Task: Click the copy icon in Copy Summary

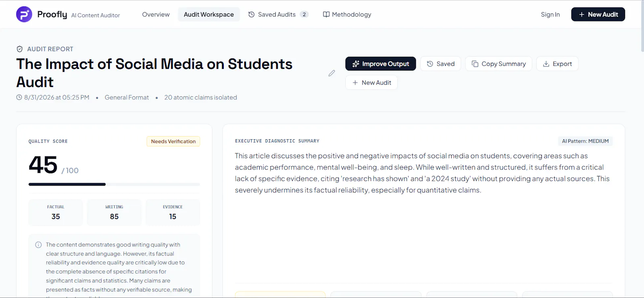Action: [475, 64]
